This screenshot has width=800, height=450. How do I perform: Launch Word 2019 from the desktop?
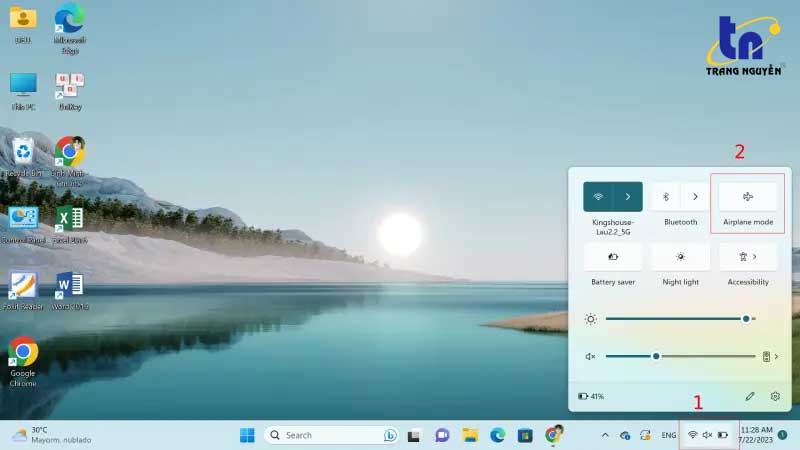[69, 286]
